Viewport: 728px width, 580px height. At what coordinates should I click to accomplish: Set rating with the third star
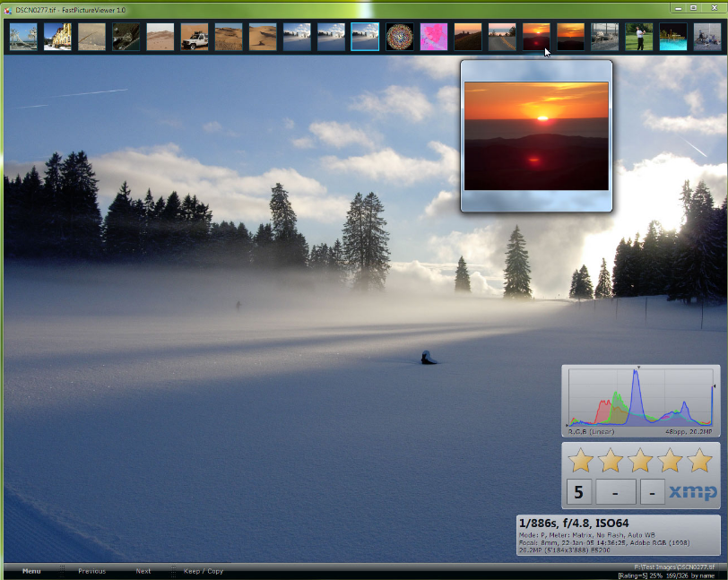click(x=640, y=461)
